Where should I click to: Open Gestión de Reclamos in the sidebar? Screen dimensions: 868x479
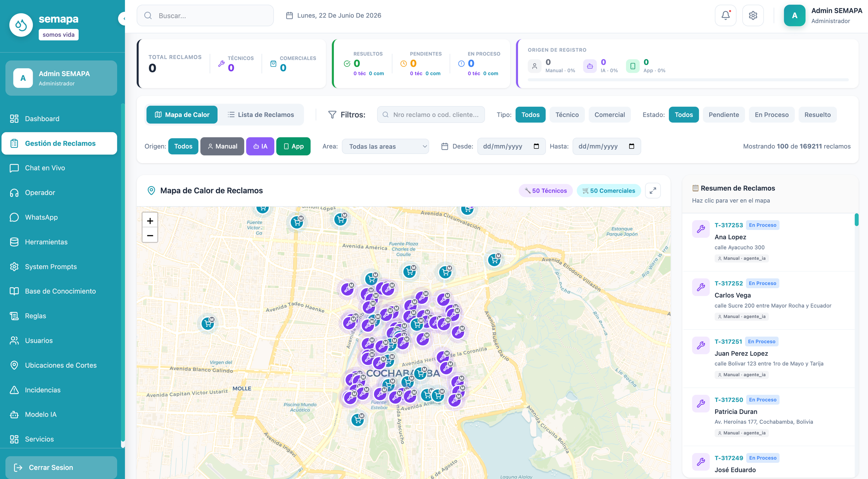click(59, 143)
